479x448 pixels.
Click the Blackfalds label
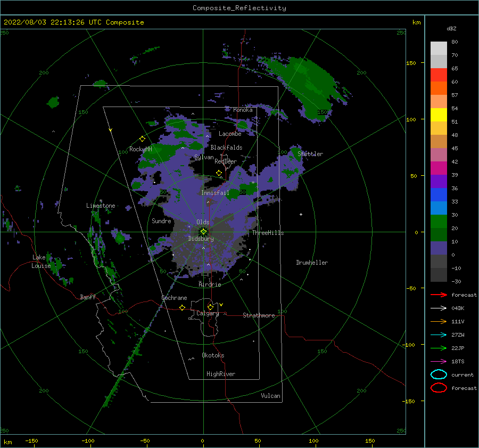coord(226,148)
